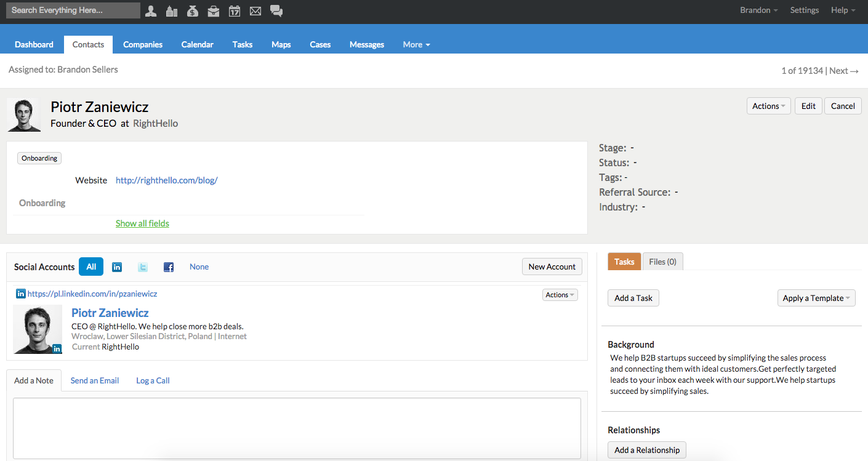Open the envelope email icon

pyautogui.click(x=255, y=10)
